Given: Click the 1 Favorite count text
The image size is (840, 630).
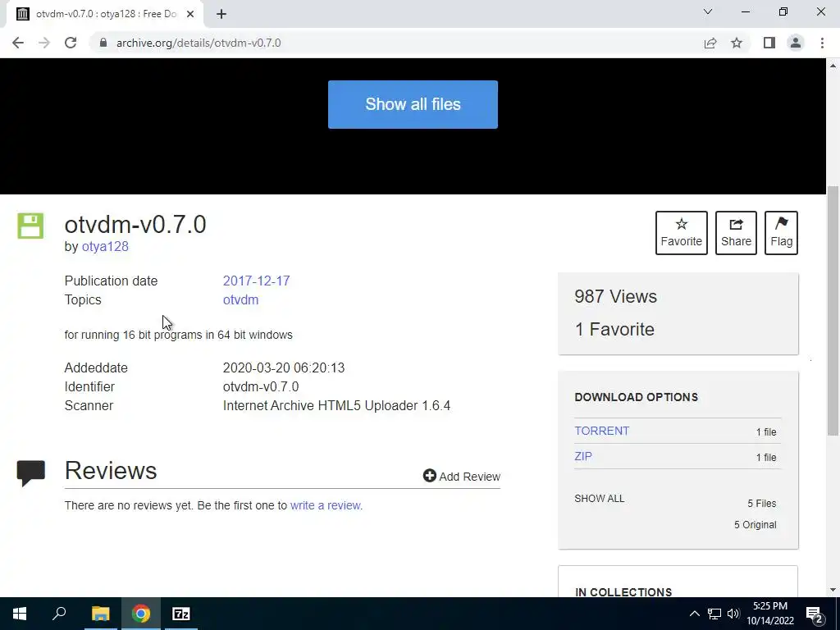Looking at the screenshot, I should click(x=614, y=329).
